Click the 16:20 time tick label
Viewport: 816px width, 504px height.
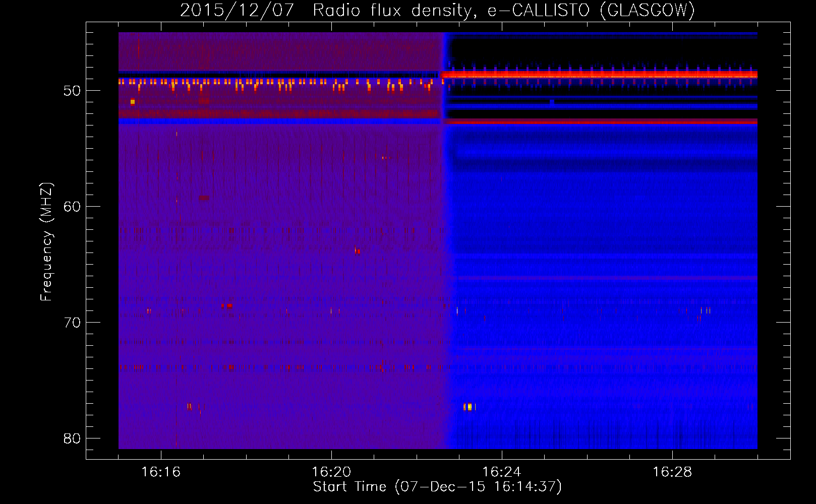pos(331,472)
